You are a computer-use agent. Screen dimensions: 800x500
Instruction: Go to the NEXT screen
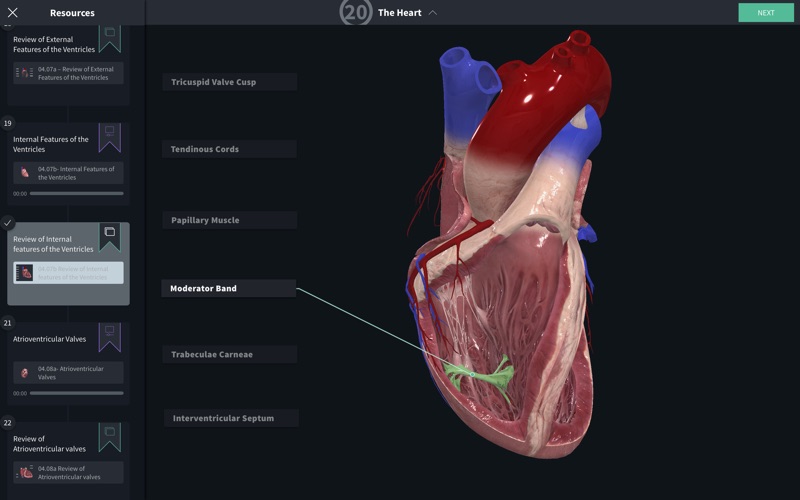tap(766, 13)
